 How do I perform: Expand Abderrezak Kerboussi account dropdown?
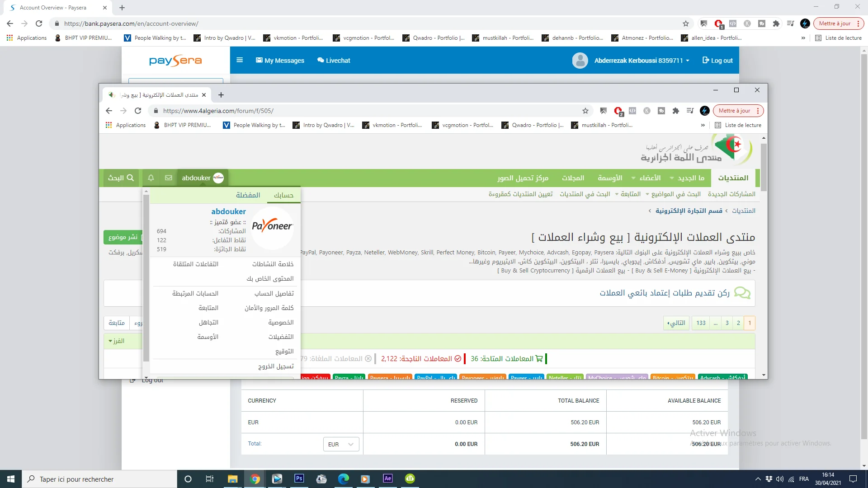click(x=642, y=61)
